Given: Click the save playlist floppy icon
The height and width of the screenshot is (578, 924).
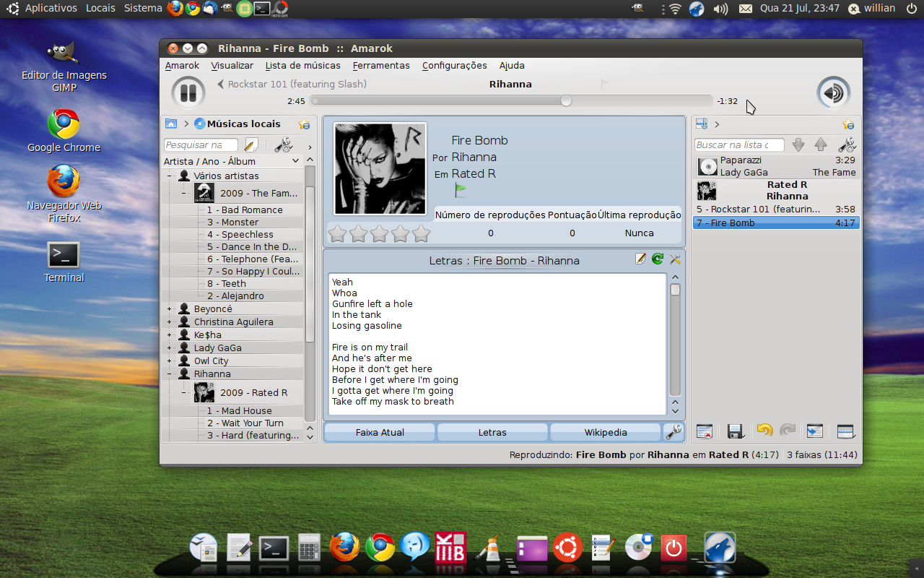Looking at the screenshot, I should click(x=736, y=431).
